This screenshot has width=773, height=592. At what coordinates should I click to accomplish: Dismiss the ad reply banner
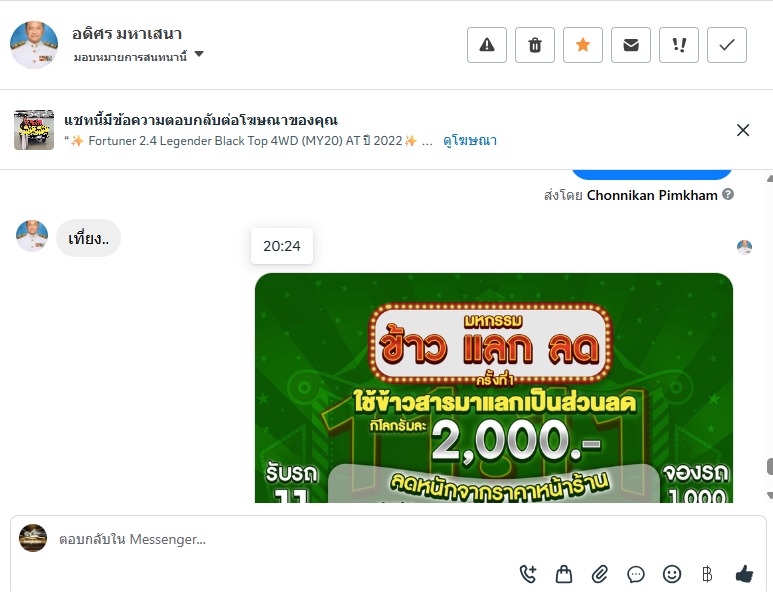[x=742, y=130]
